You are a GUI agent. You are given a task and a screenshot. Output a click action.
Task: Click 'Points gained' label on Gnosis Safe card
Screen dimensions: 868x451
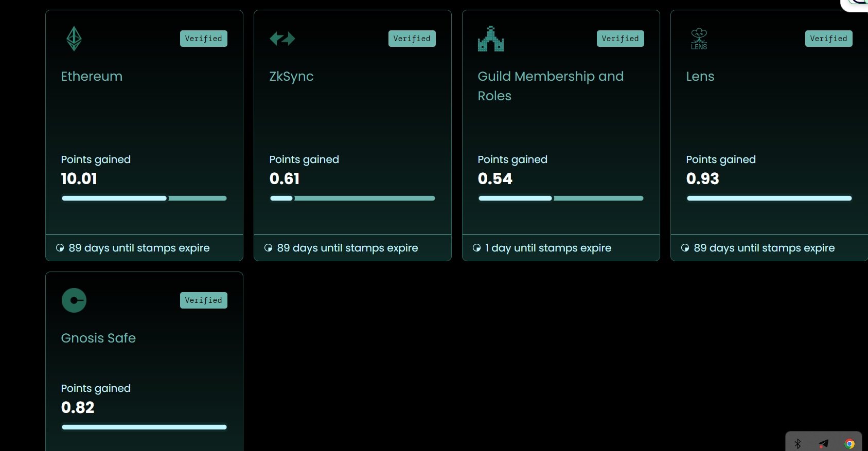(96, 388)
